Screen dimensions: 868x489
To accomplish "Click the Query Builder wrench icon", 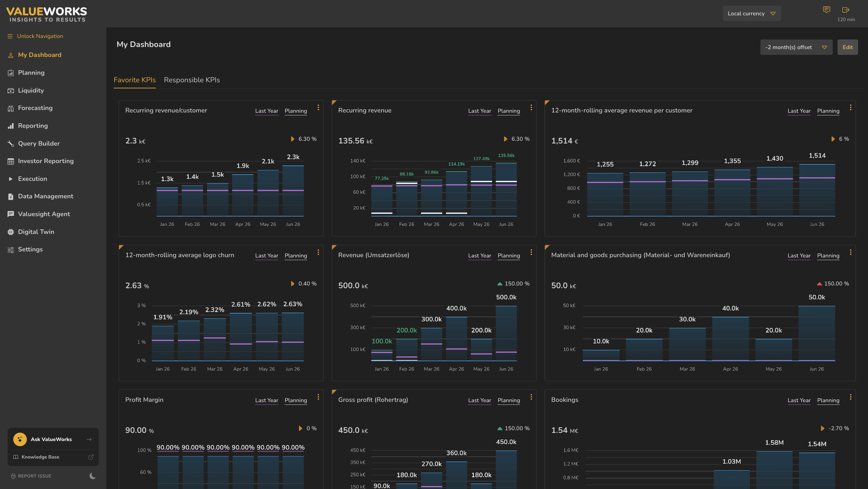I will [x=11, y=144].
